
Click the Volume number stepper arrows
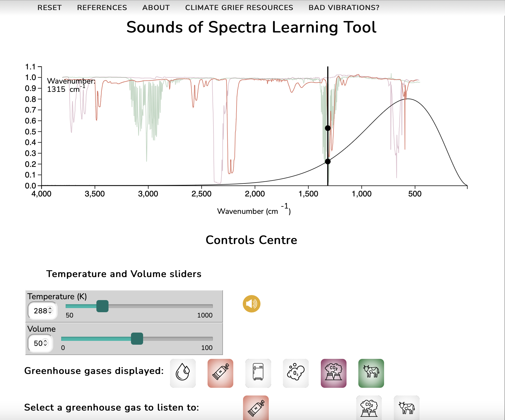point(46,343)
